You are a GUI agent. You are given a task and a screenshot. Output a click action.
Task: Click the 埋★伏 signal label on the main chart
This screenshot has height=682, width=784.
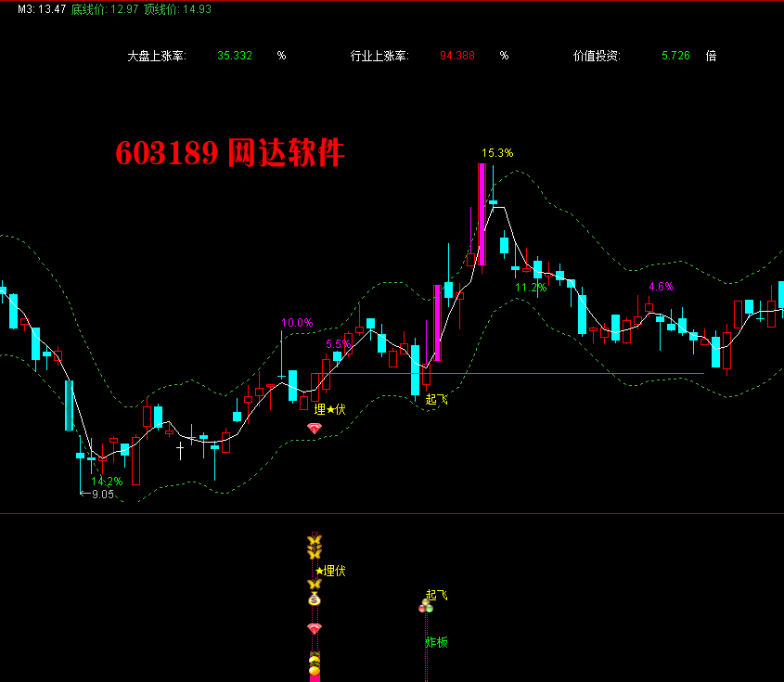point(329,409)
